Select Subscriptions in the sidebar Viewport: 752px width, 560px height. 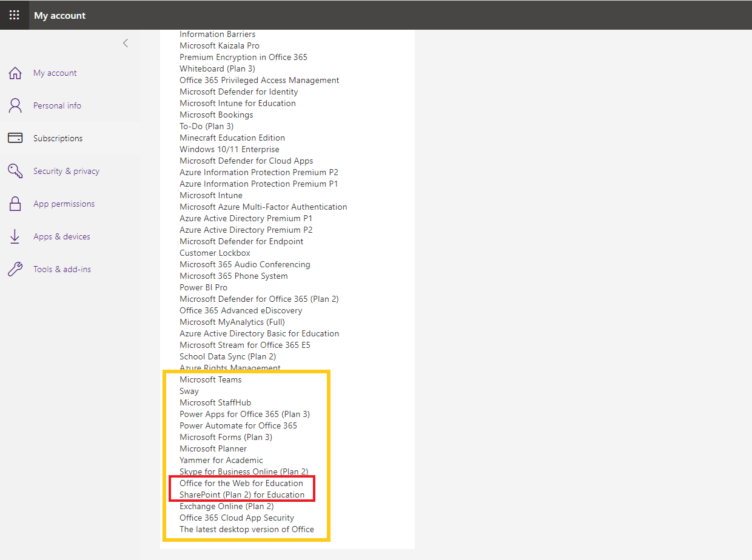coord(58,138)
